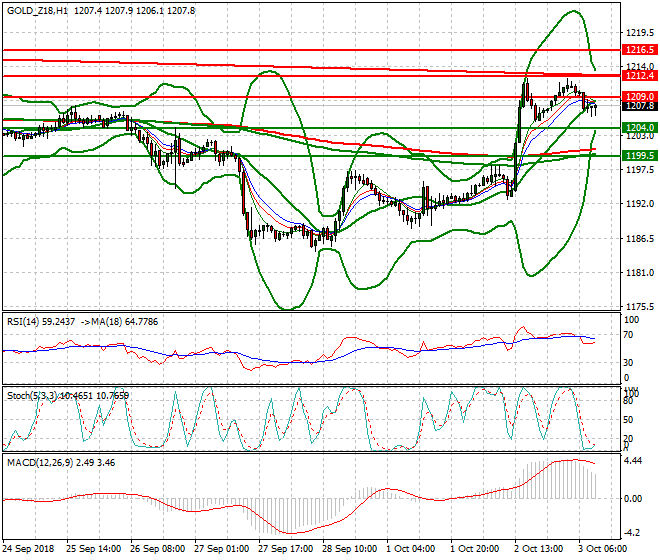
Task: Click the 1 Oct 04:00 time label
Action: pyautogui.click(x=410, y=549)
